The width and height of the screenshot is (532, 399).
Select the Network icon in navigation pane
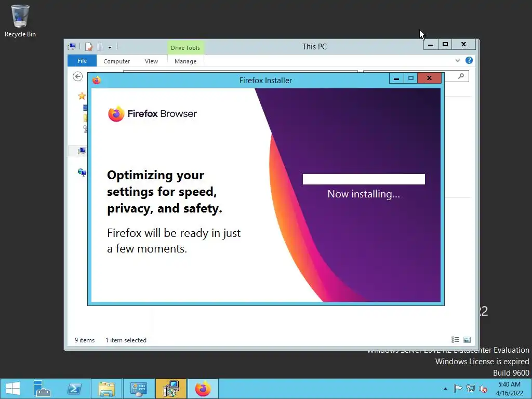point(82,172)
